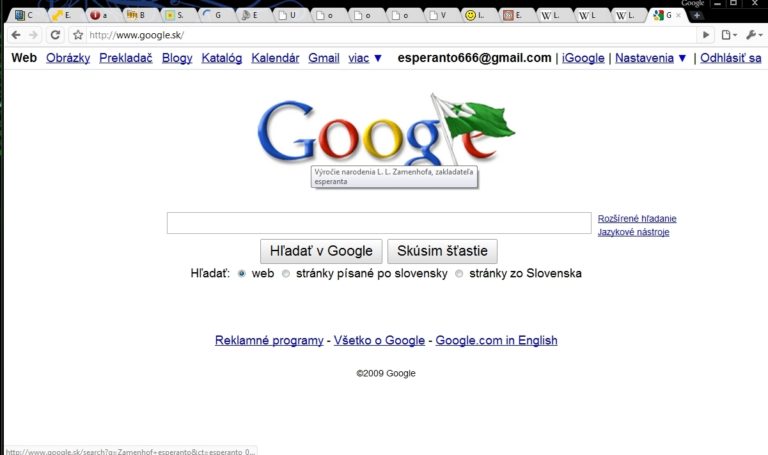
Task: Open the page control menu icon
Action: tap(729, 35)
